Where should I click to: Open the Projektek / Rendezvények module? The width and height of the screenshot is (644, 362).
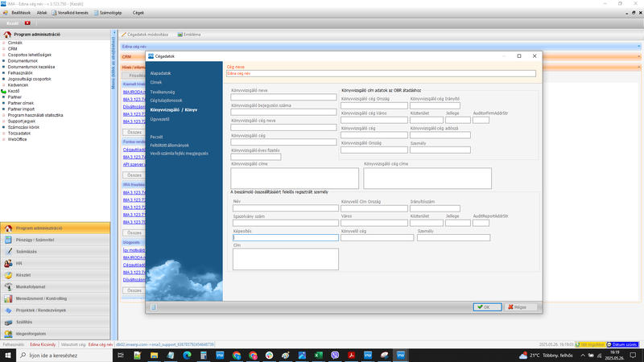pos(55,311)
